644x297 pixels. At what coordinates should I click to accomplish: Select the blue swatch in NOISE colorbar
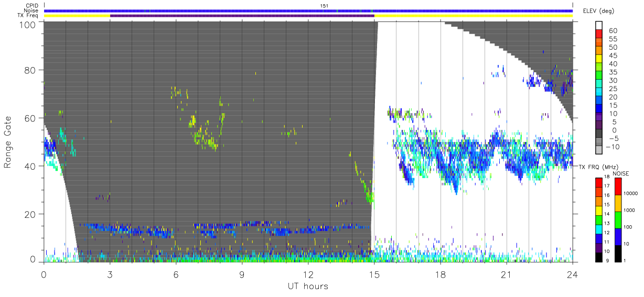pos(618,237)
